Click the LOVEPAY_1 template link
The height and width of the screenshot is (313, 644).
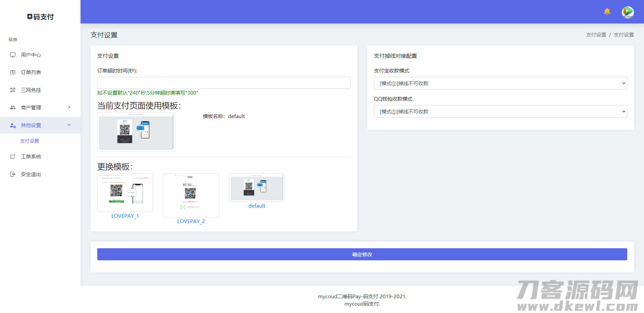click(125, 216)
